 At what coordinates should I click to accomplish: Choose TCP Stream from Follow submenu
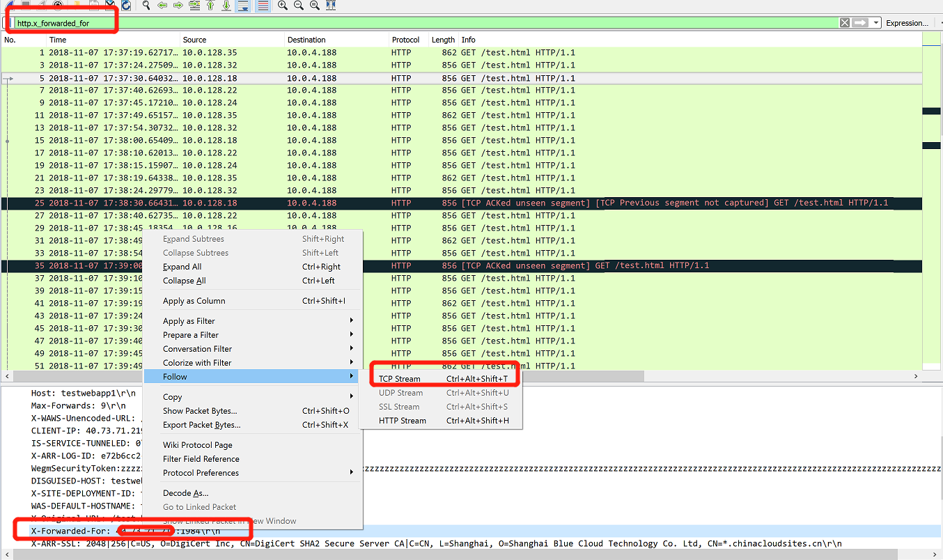(400, 379)
